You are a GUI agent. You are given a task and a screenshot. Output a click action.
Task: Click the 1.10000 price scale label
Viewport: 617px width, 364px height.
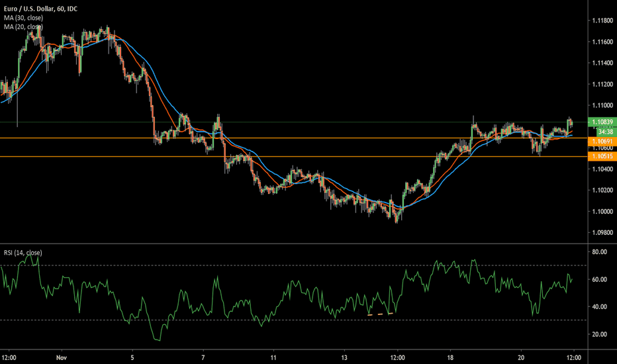[602, 211]
